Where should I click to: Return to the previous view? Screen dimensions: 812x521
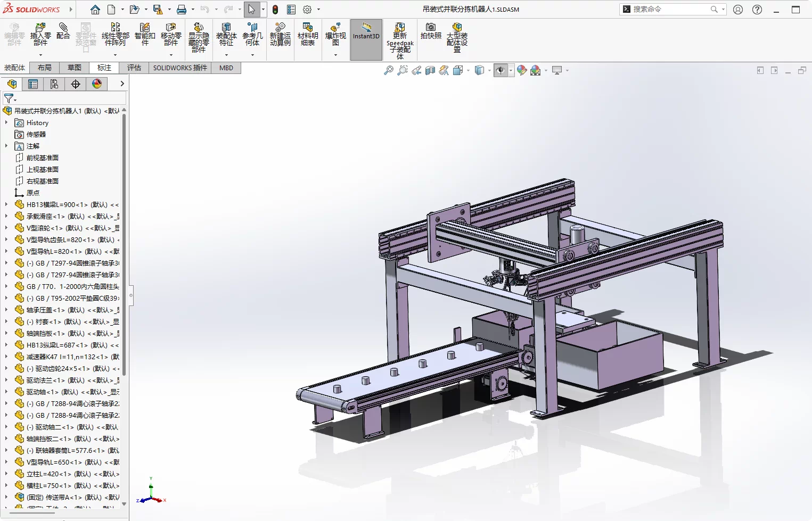coord(416,70)
